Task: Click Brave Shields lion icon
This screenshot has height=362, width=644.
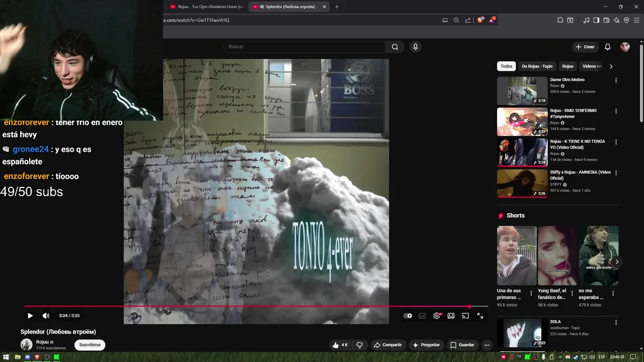Action: [x=480, y=20]
